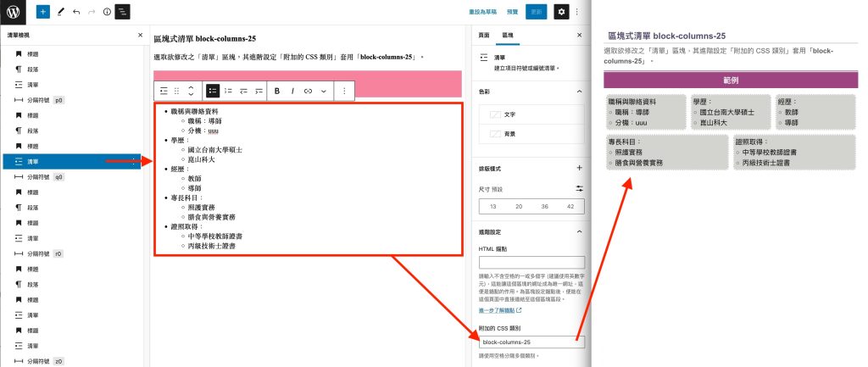Open the 進一步了解錨點 link

click(500, 310)
